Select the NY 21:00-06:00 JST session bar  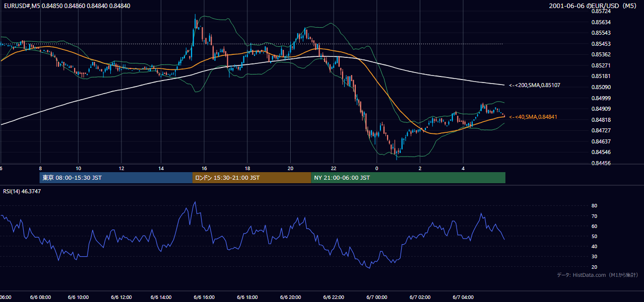(408, 178)
